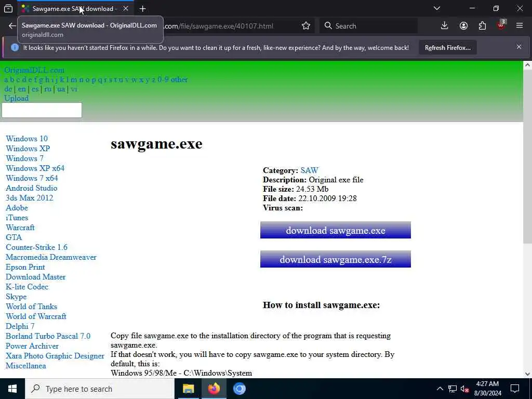Open the uBlock extension icon with badge
The width and height of the screenshot is (532, 399).
(x=501, y=25)
